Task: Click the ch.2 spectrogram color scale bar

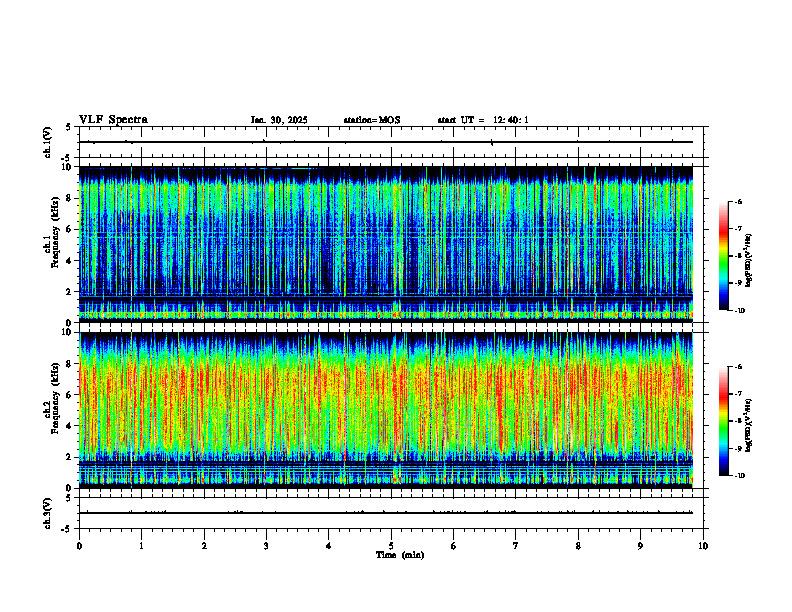Action: tap(723, 421)
